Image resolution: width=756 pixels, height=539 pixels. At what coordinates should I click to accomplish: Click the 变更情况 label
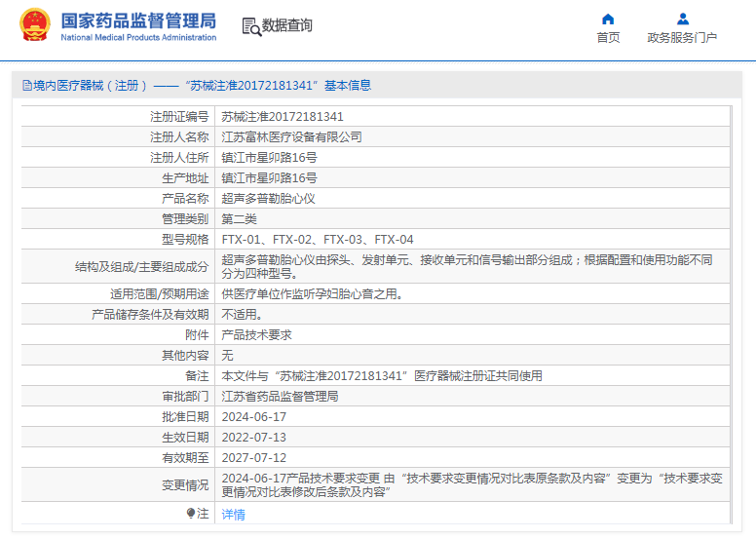coord(185,485)
